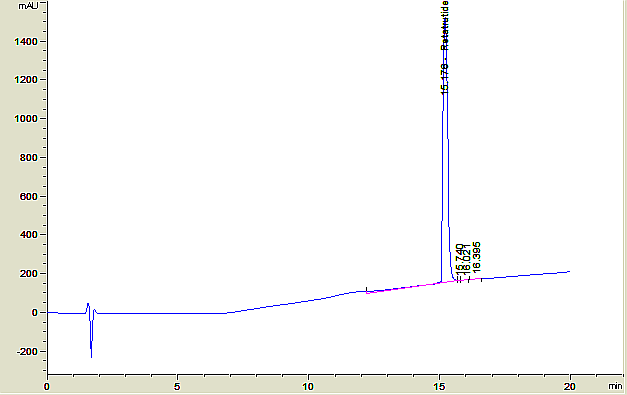Screen dimensions: 627x395
Task: Select the min x-axis unit label
Action: 615,386
